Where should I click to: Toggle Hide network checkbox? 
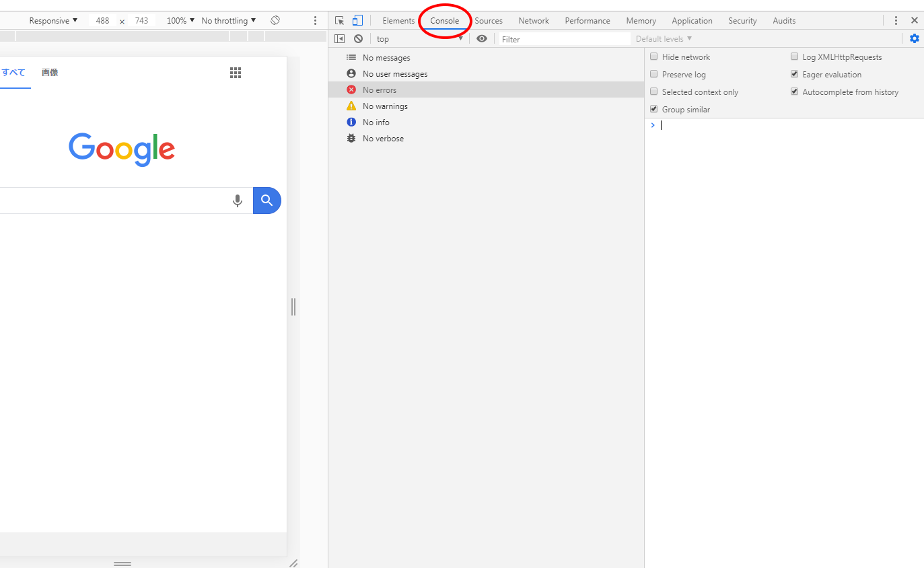(x=654, y=57)
